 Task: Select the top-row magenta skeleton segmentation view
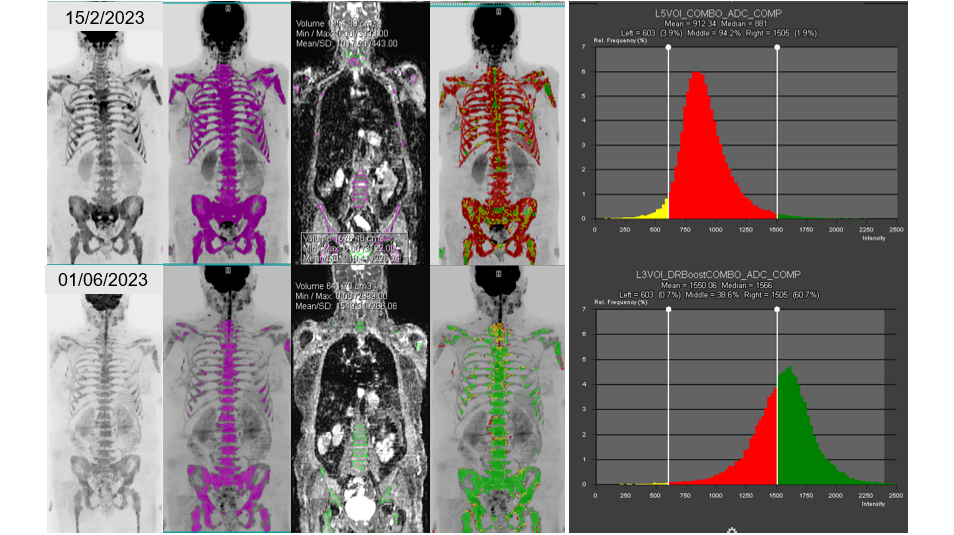[228, 135]
